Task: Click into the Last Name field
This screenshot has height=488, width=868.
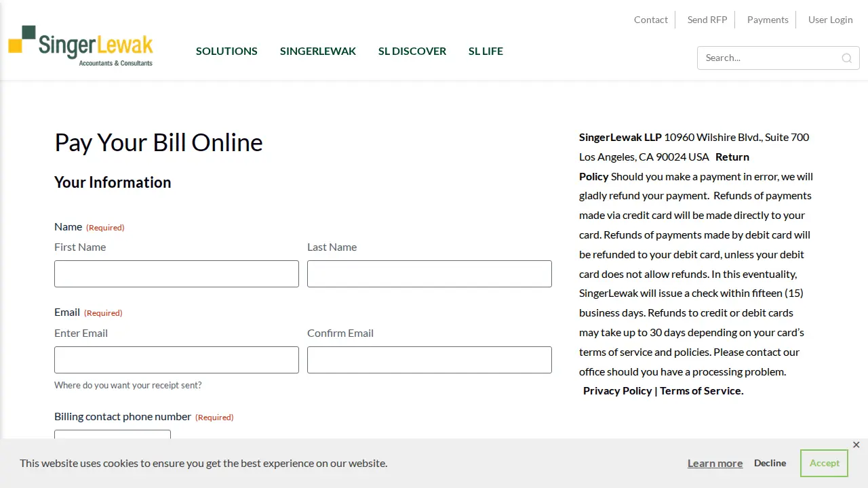Action: point(429,274)
